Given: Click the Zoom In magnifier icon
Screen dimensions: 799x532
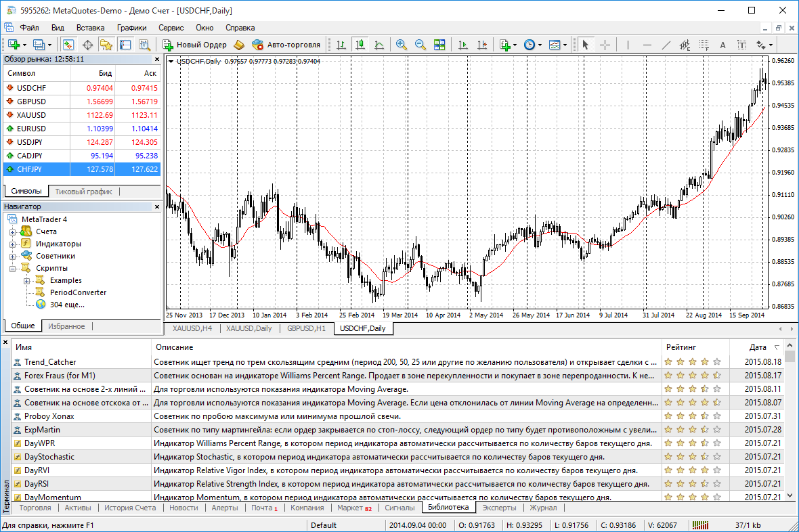Looking at the screenshot, I should click(x=402, y=45).
